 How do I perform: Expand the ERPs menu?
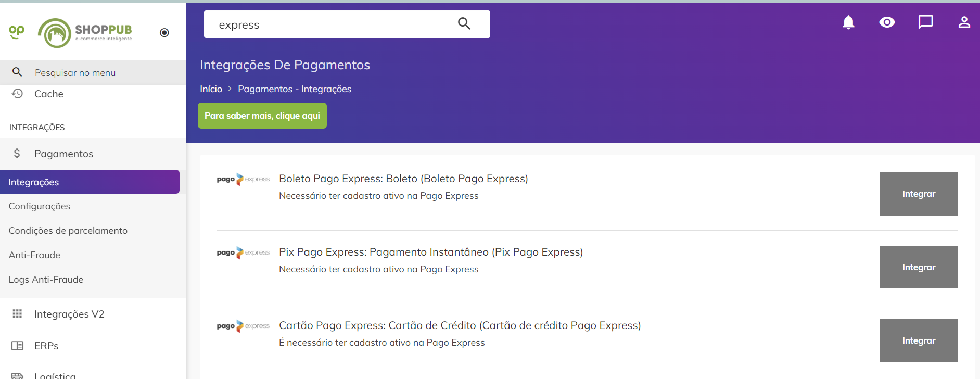coord(46,346)
